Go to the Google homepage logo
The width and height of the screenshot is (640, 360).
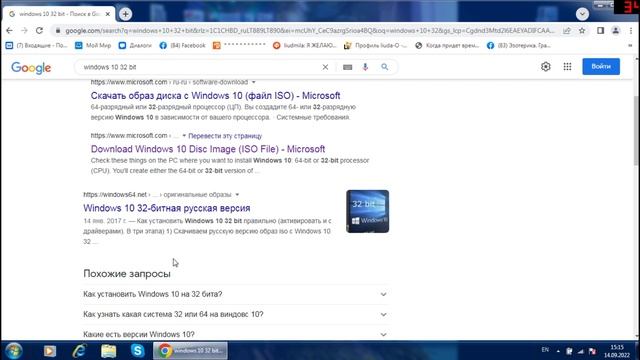tap(31, 68)
